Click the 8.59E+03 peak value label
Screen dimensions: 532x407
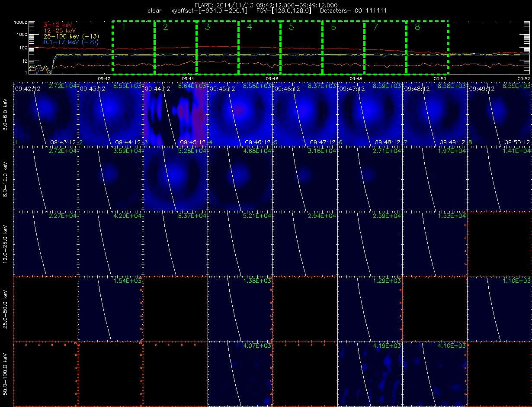point(388,86)
